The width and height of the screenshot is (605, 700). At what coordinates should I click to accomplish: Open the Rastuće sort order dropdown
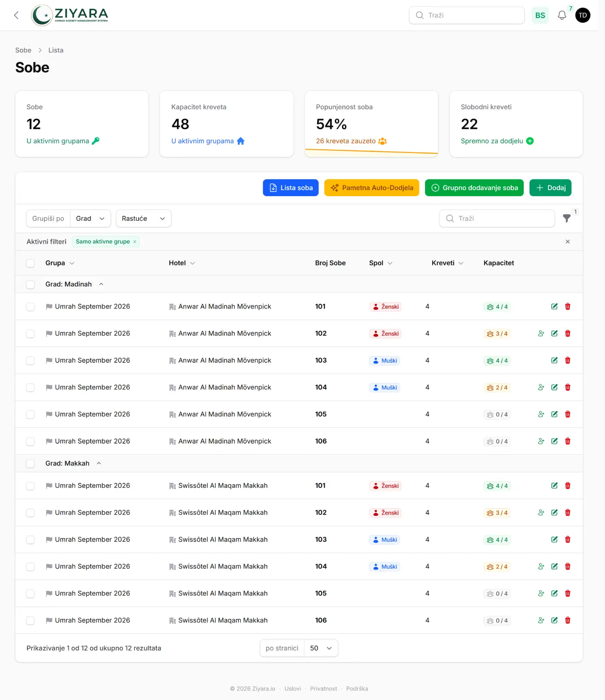point(143,218)
